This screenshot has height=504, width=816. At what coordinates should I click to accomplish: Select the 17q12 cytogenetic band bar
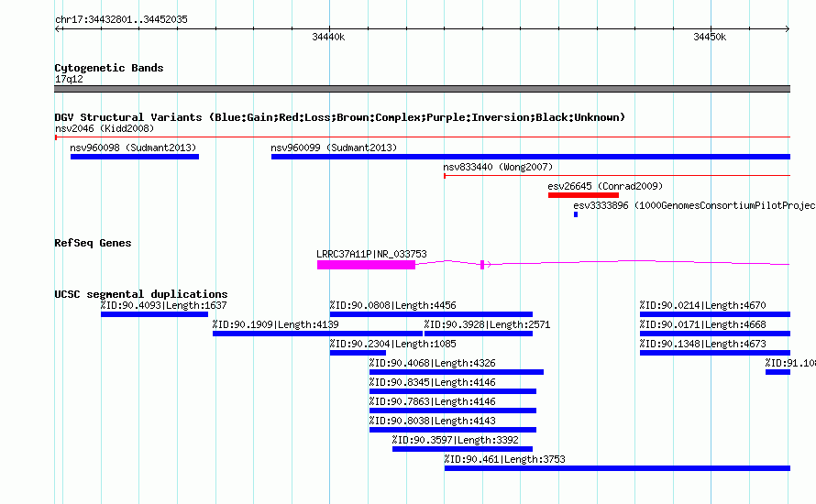click(422, 89)
